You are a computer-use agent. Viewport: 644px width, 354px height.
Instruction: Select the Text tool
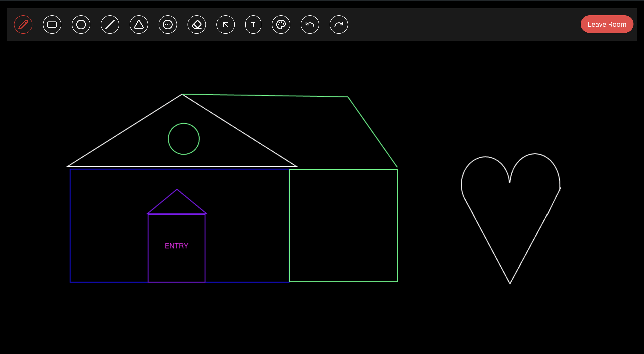[253, 24]
